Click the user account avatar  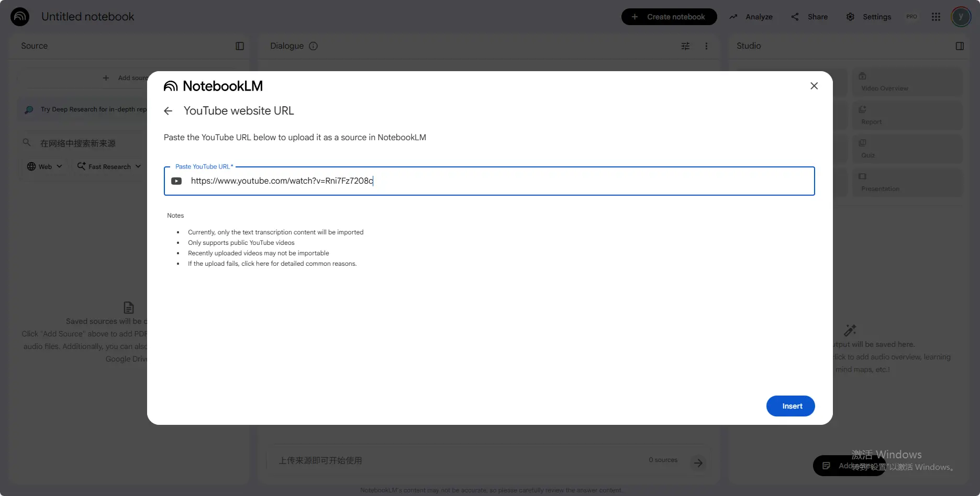pyautogui.click(x=961, y=17)
